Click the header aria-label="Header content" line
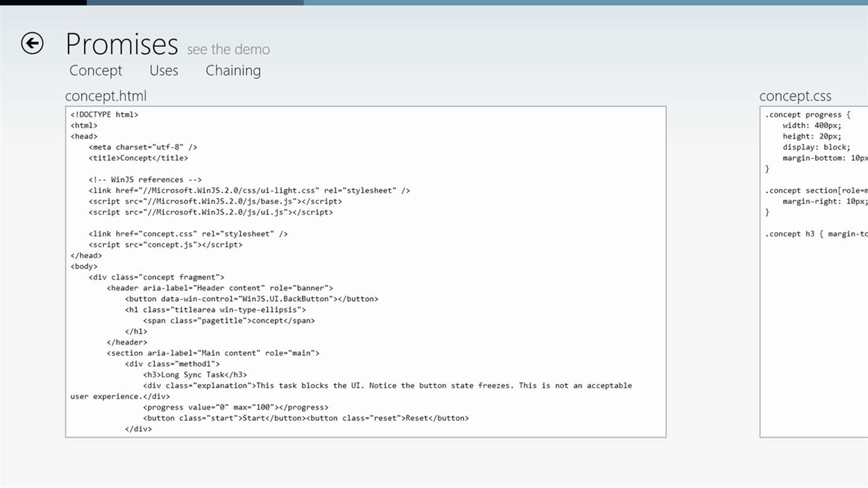This screenshot has height=488, width=868. [220, 288]
